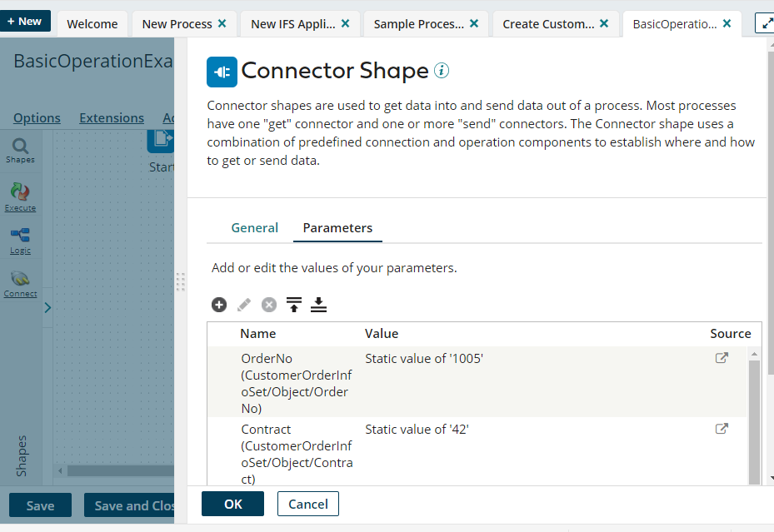774x532 pixels.
Task: Open the Execute shapes category
Action: click(x=20, y=196)
